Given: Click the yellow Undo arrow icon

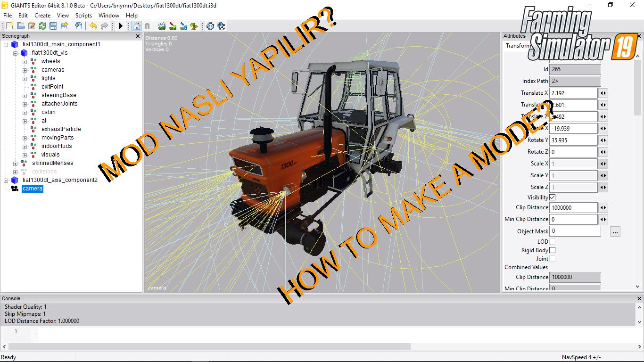Looking at the screenshot, I should click(93, 26).
